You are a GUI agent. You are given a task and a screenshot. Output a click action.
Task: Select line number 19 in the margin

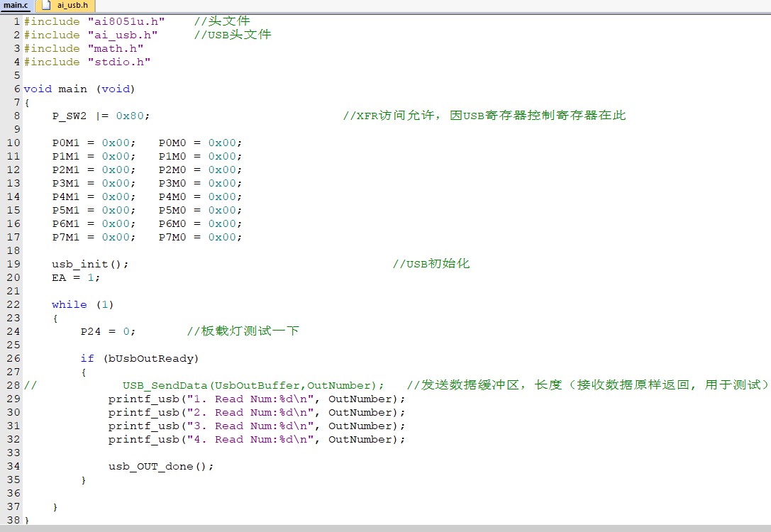pyautogui.click(x=13, y=264)
